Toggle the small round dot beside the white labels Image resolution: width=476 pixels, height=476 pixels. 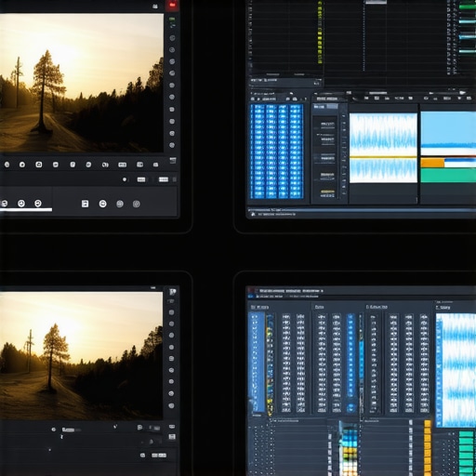pyautogui.click(x=125, y=179)
